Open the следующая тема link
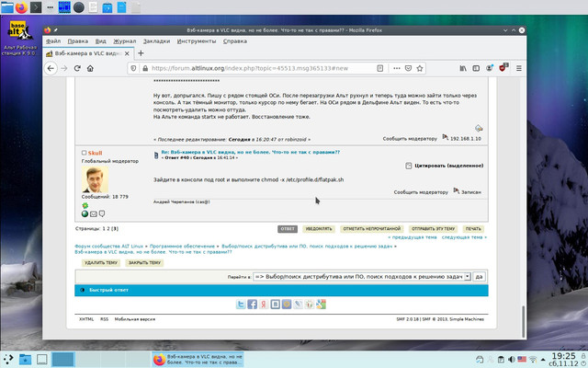588x368 pixels. pos(464,237)
